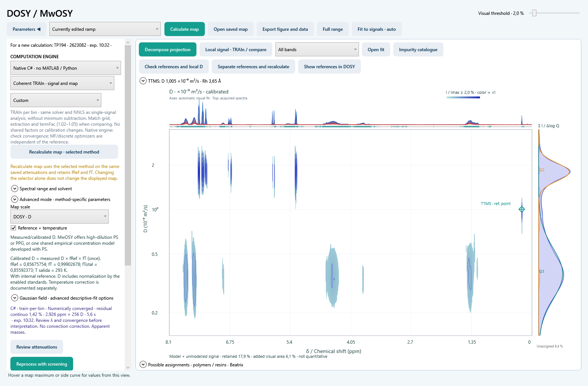
Task: Click Export figure and data button
Action: click(285, 29)
